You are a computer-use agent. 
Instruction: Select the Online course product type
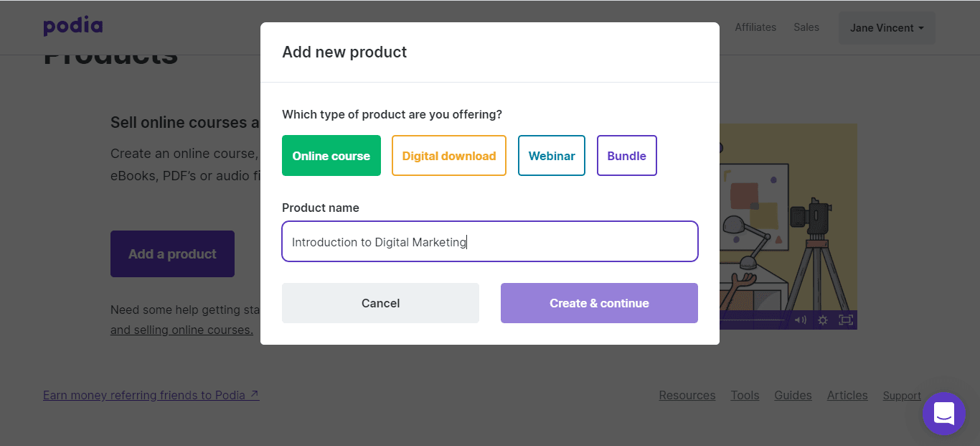[331, 156]
